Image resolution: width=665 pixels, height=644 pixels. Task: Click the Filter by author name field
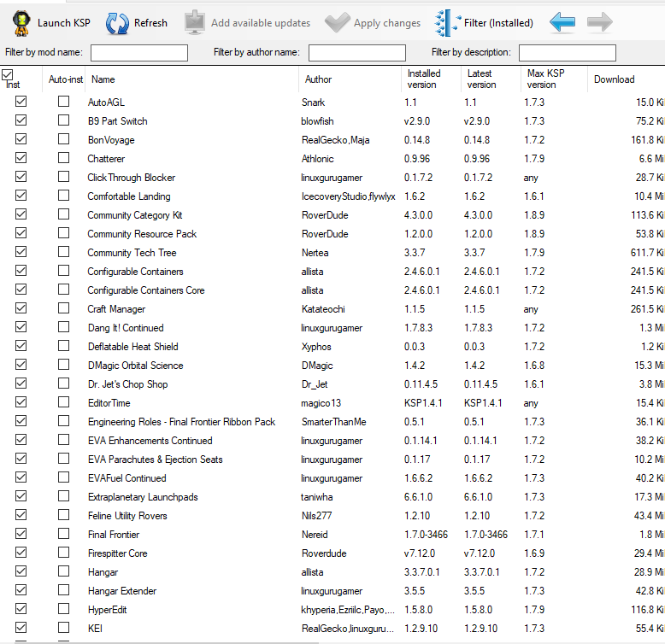pyautogui.click(x=357, y=53)
